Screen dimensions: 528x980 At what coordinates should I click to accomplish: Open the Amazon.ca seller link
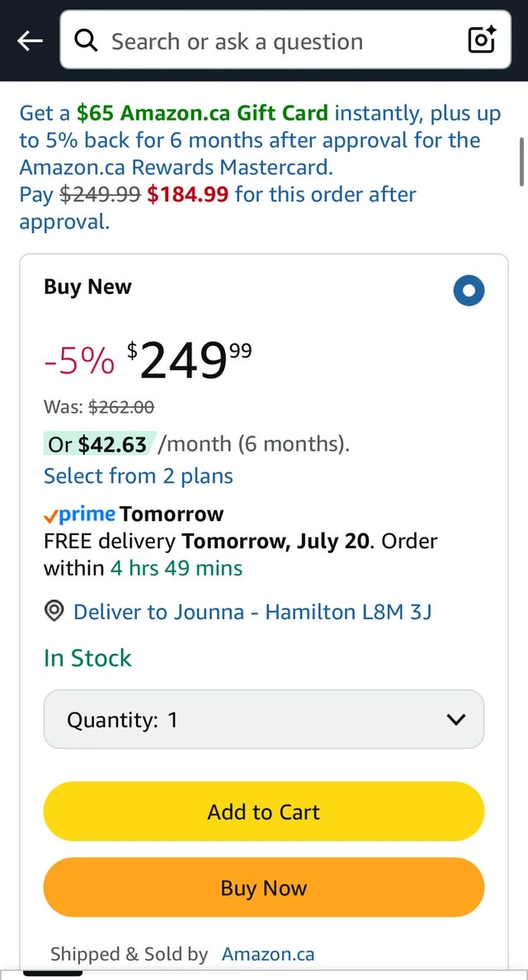pyautogui.click(x=268, y=954)
